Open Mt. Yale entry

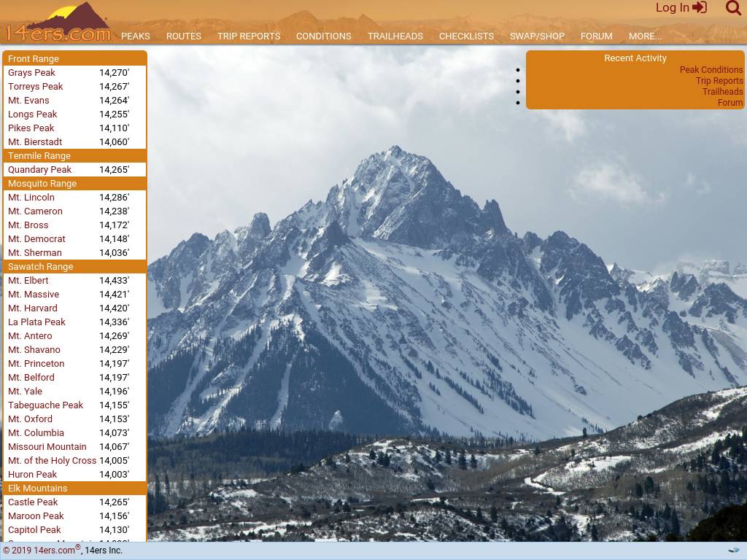25,391
